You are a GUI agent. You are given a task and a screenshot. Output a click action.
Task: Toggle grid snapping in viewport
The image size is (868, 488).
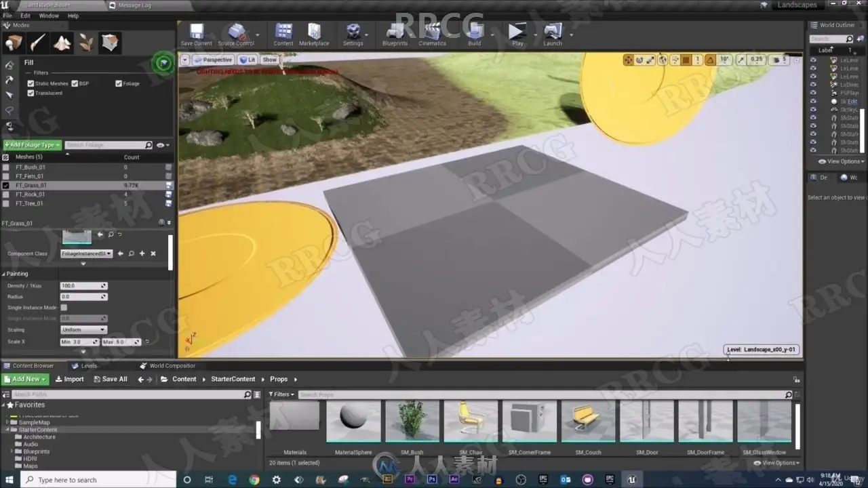[686, 60]
